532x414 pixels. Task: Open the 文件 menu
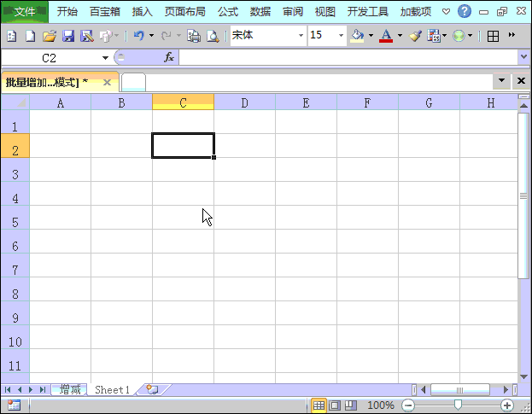click(25, 12)
